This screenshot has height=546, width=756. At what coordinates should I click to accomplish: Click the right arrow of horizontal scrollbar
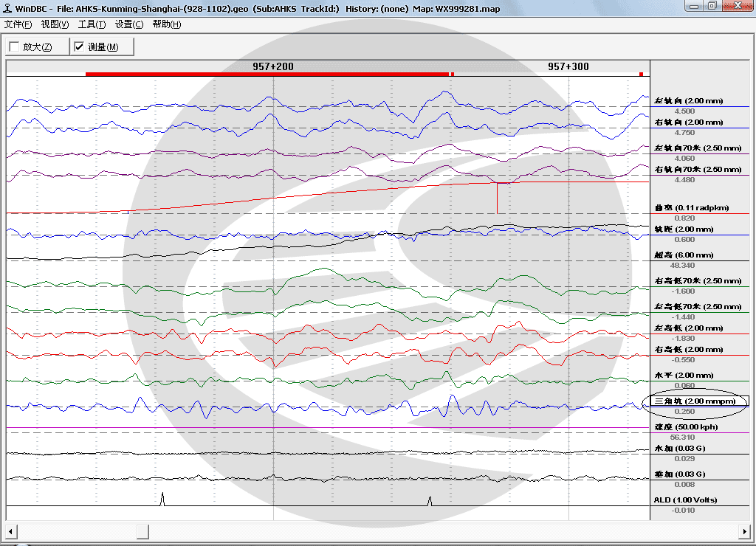(x=744, y=531)
